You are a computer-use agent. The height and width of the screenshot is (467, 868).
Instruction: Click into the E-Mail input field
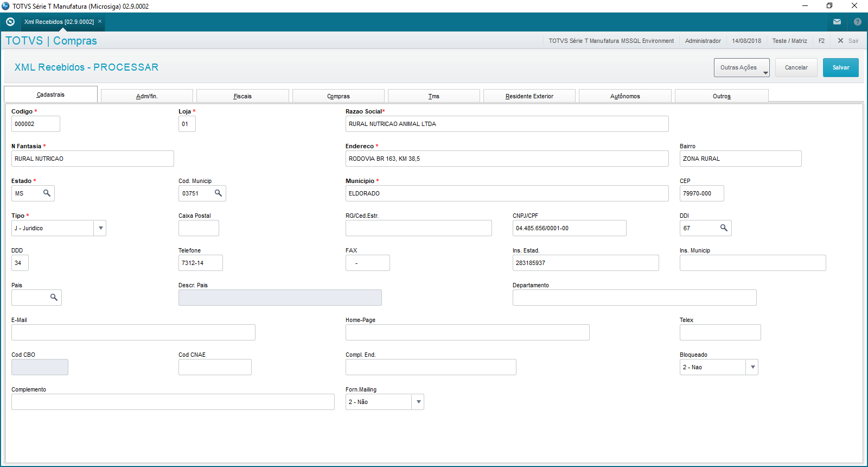tap(133, 332)
